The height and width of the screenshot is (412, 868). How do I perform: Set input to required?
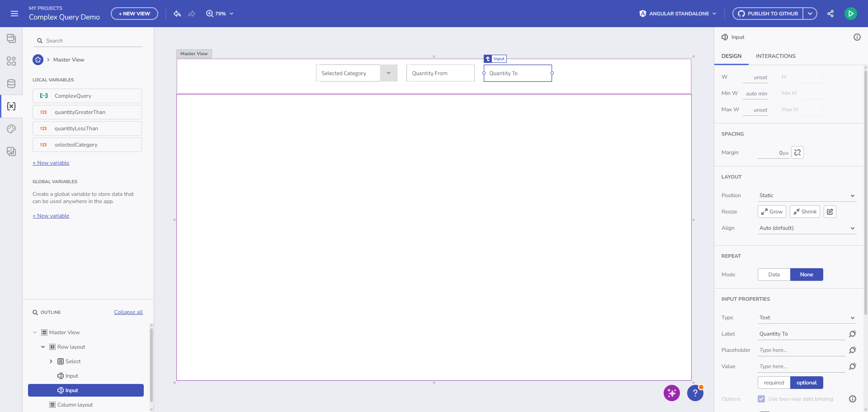(774, 383)
